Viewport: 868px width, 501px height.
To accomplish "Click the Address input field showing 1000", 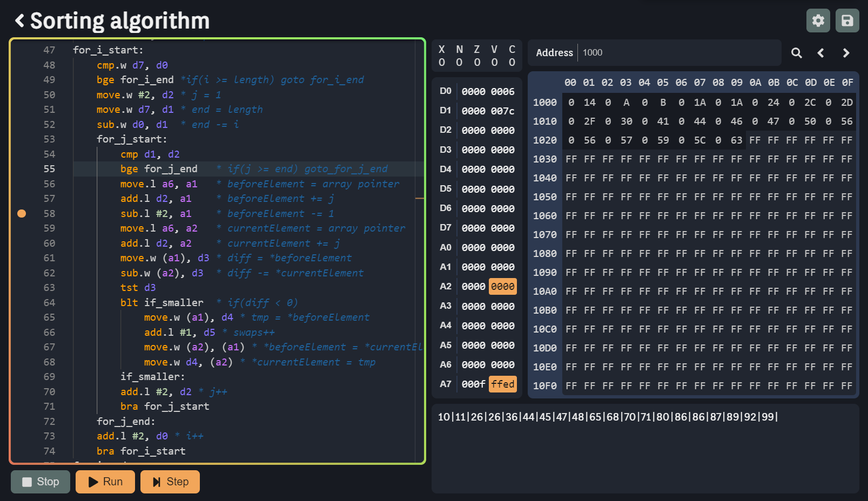I will pos(675,52).
